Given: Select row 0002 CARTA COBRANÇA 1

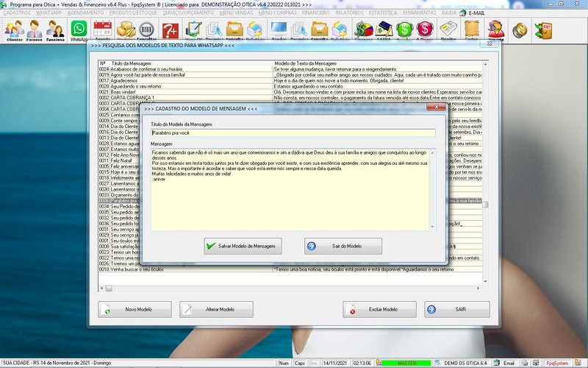Looking at the screenshot, I should [x=290, y=98].
